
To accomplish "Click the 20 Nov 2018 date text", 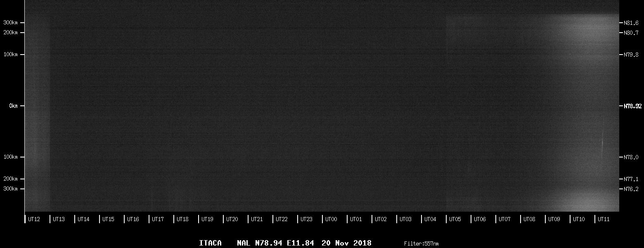I will [346, 243].
